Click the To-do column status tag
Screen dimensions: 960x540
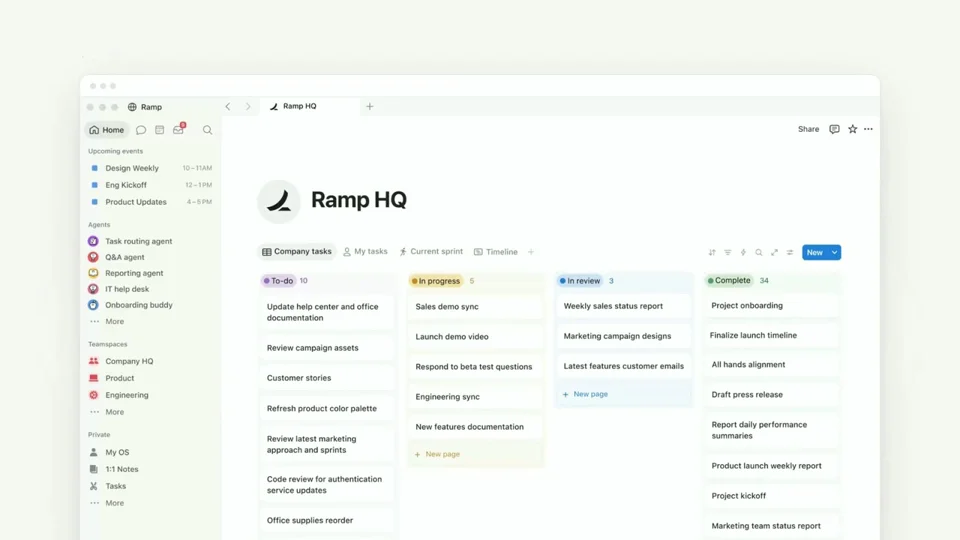point(279,281)
